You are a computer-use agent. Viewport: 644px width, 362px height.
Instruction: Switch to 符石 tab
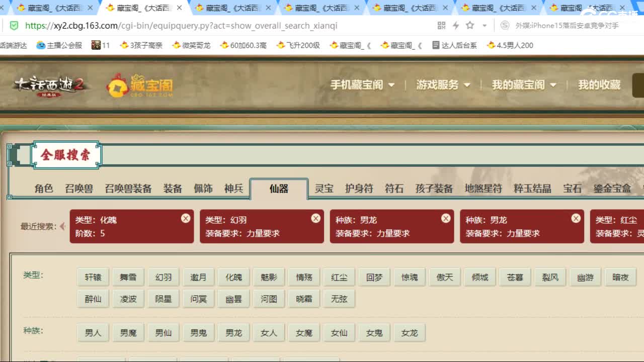coord(394,189)
